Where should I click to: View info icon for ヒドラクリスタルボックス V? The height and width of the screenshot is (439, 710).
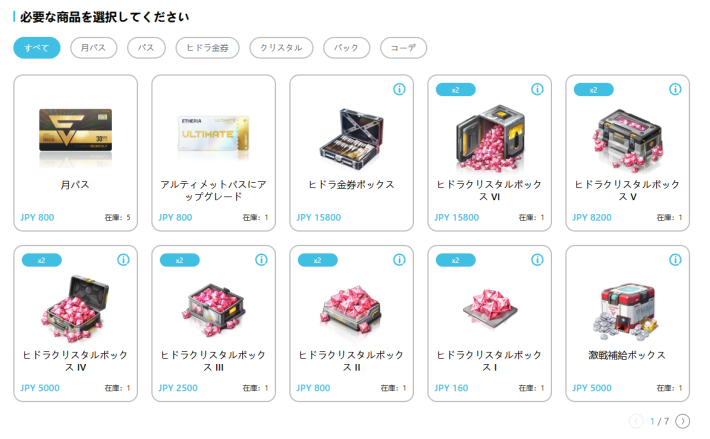[675, 89]
